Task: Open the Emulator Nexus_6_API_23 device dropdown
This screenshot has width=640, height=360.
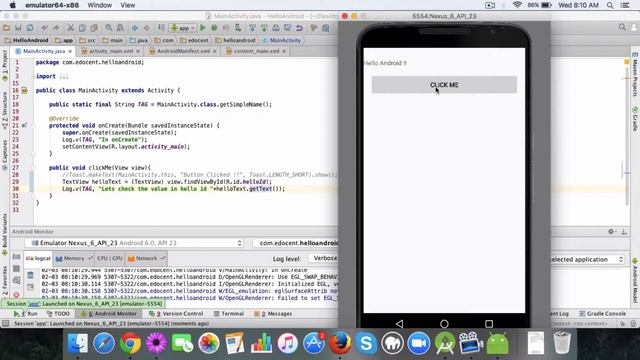Action: (x=134, y=243)
